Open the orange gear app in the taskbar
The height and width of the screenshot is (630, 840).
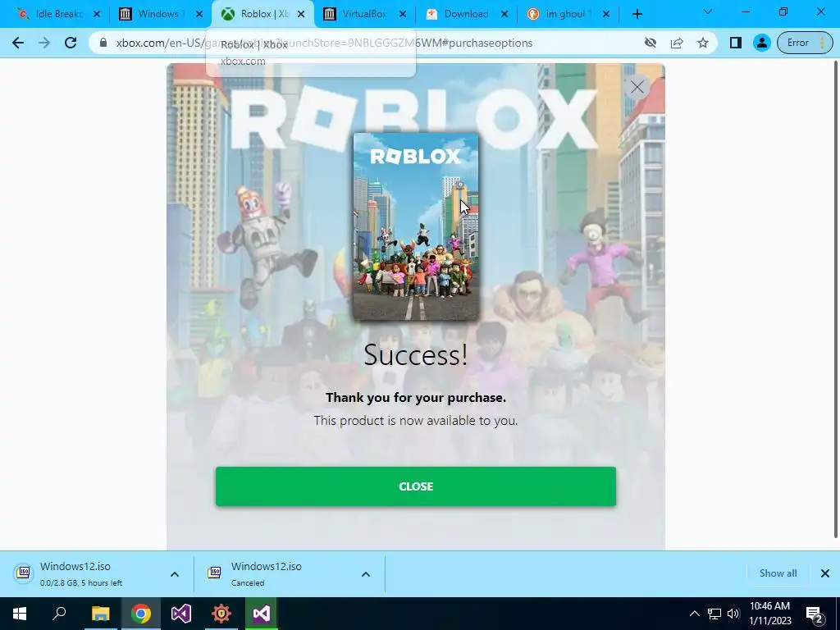221,614
